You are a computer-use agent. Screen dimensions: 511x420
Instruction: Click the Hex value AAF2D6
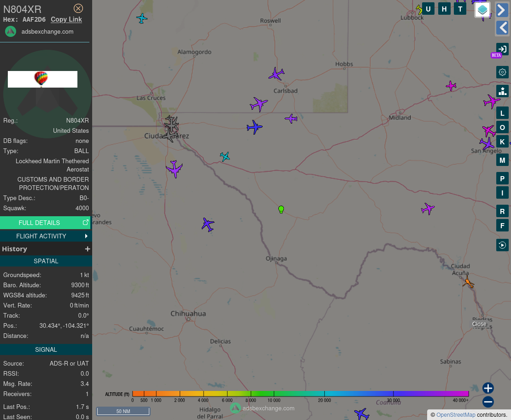point(34,19)
